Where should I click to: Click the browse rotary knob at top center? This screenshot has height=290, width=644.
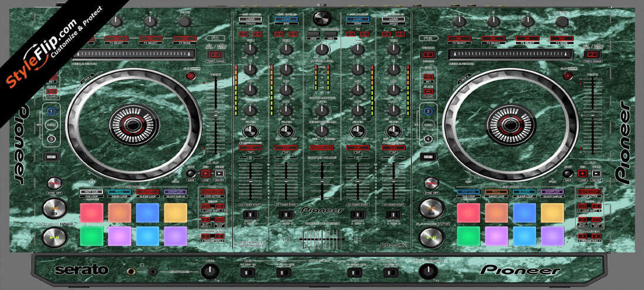click(x=321, y=17)
